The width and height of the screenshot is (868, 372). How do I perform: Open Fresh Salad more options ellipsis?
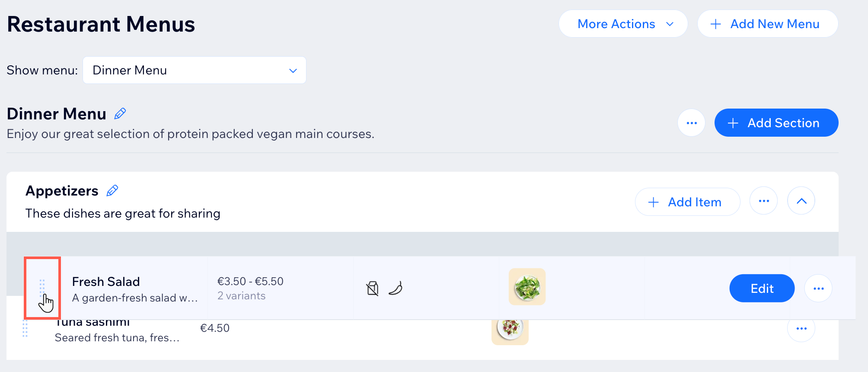click(x=818, y=289)
